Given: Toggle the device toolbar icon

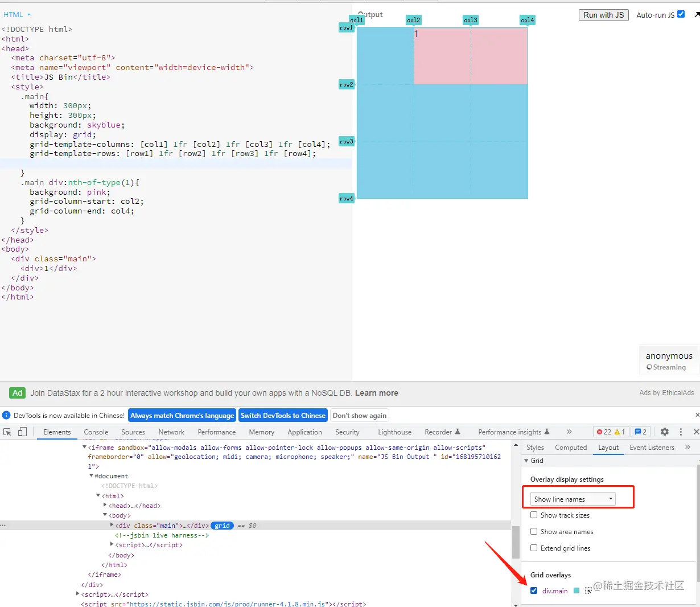Looking at the screenshot, I should (22, 432).
